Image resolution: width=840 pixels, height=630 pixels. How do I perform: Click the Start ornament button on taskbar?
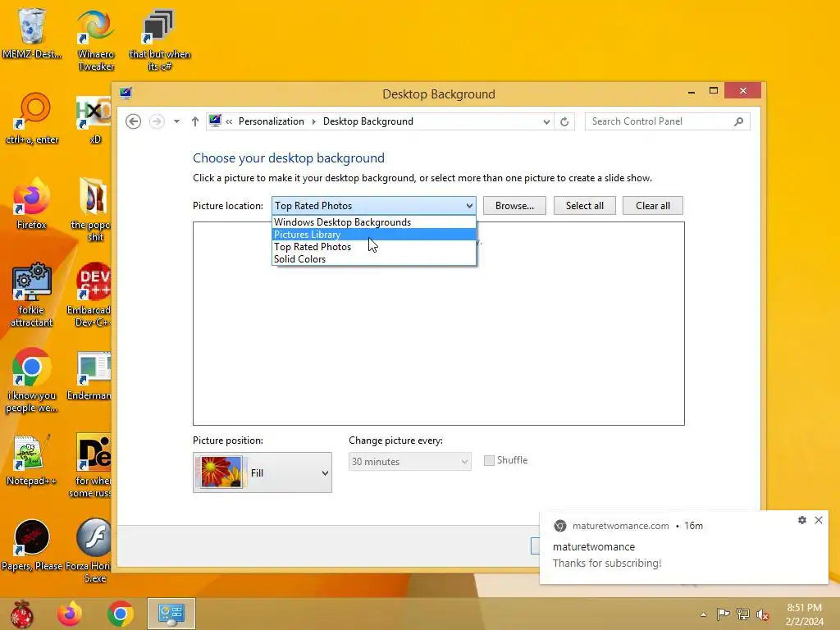coord(21,614)
